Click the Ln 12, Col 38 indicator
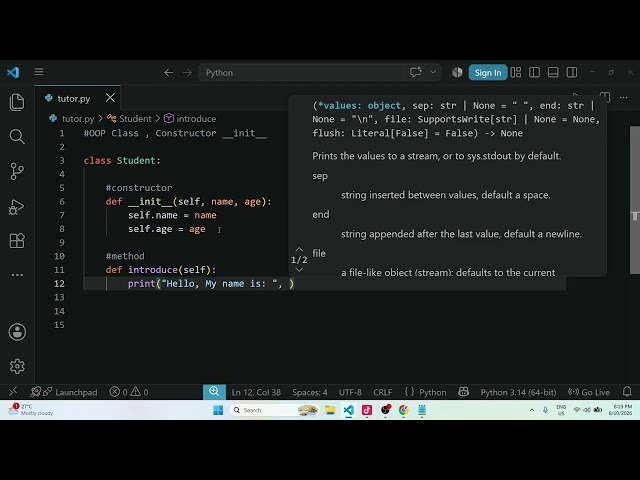The height and width of the screenshot is (480, 640). pyautogui.click(x=256, y=392)
